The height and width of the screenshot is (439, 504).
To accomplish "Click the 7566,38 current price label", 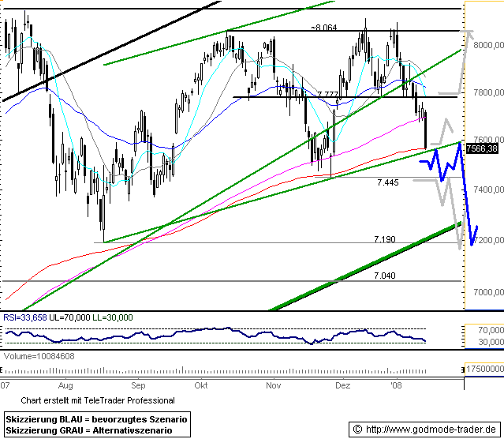I will click(x=482, y=148).
